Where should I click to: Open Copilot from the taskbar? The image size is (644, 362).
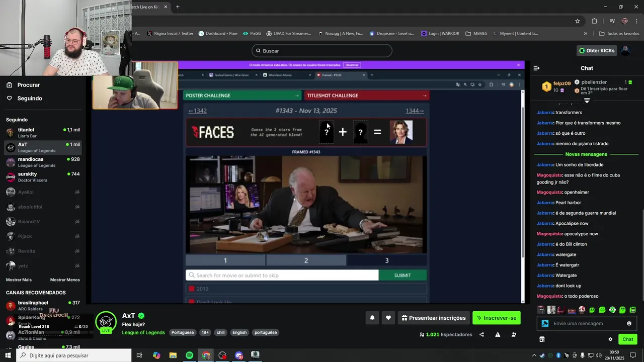click(156, 355)
